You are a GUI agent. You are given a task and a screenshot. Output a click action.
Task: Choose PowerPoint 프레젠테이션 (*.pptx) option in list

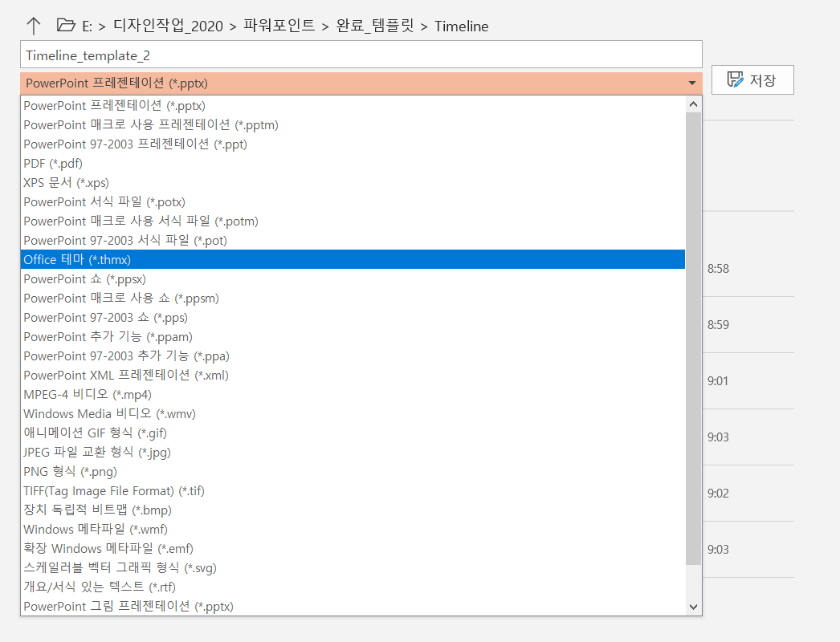click(353, 105)
